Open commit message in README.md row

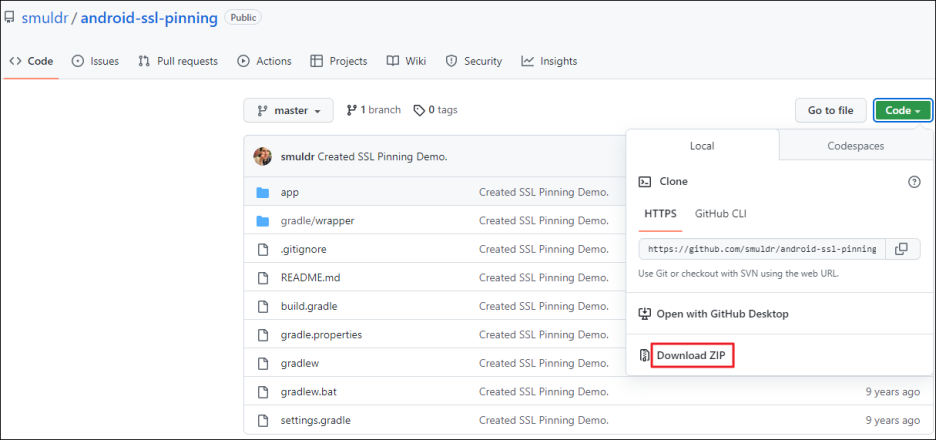click(x=544, y=278)
